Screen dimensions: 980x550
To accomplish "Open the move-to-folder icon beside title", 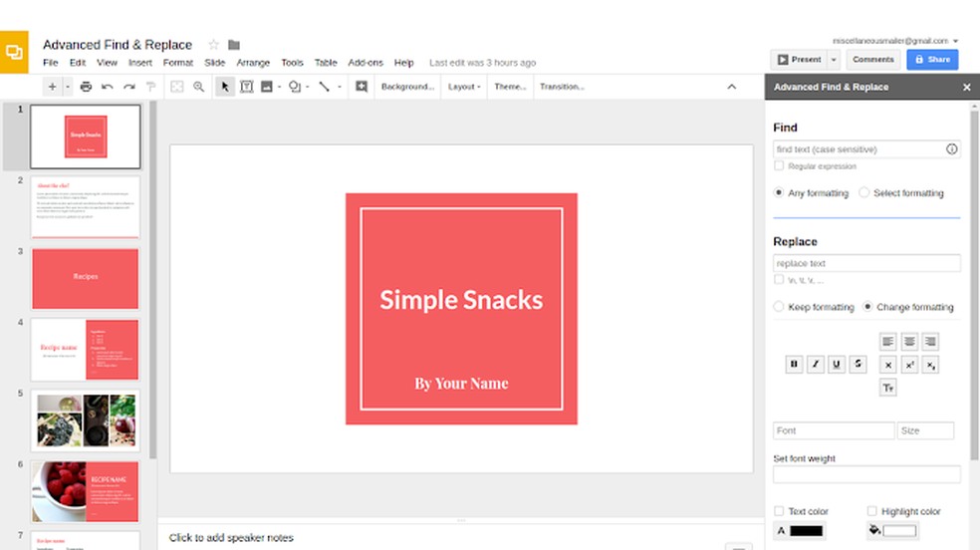I will 234,45.
